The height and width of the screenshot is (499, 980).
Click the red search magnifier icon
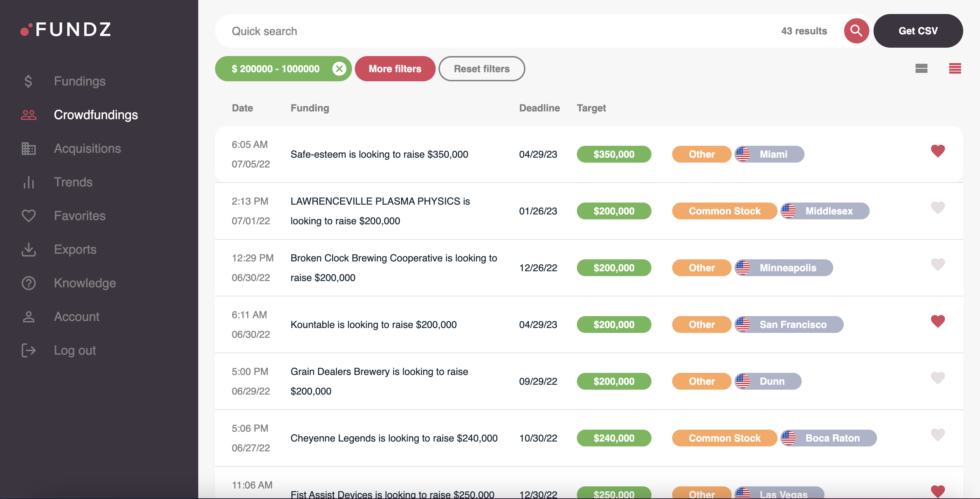856,31
